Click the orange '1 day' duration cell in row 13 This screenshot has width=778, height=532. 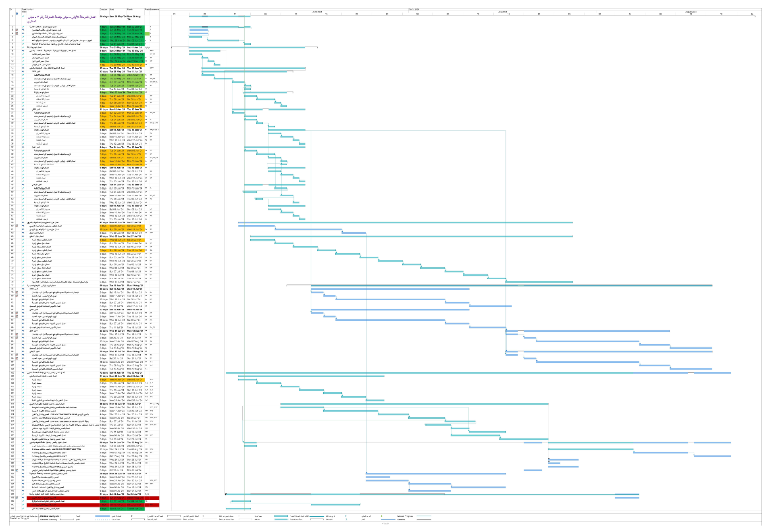[104, 64]
